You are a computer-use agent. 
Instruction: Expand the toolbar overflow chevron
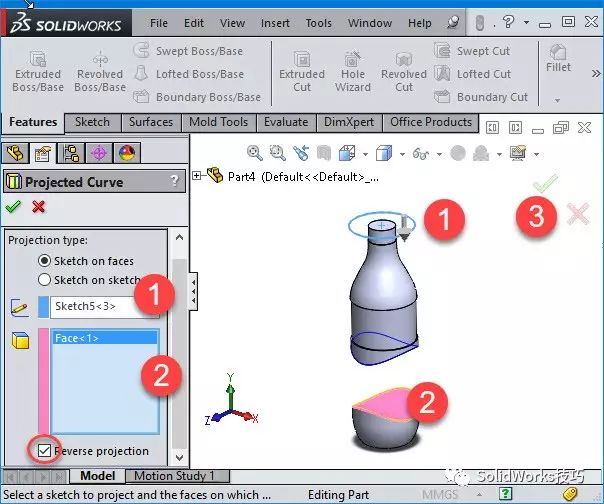tap(596, 73)
